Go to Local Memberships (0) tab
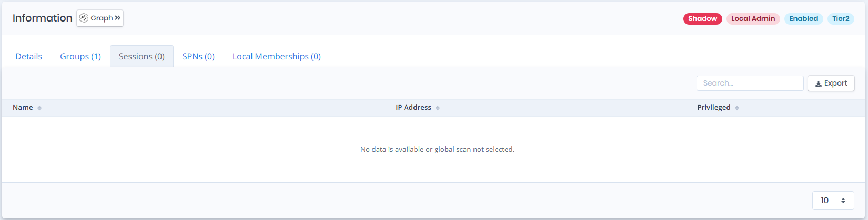The height and width of the screenshot is (220, 868). pos(277,56)
